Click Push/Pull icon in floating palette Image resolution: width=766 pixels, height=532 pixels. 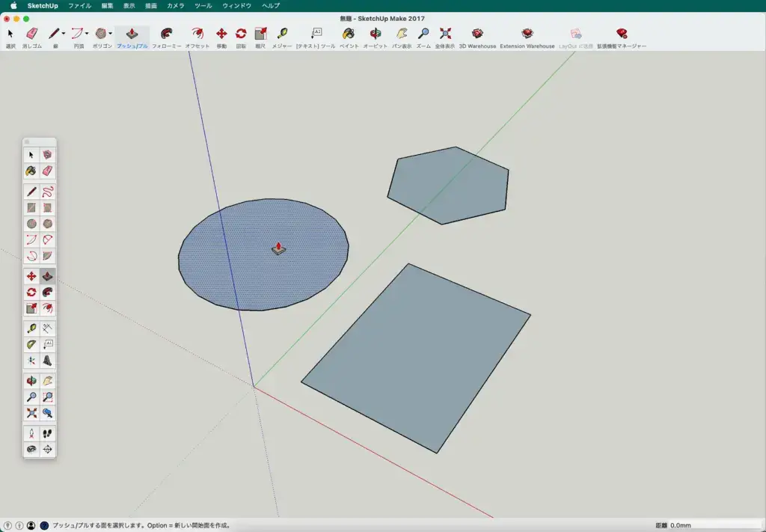point(47,277)
